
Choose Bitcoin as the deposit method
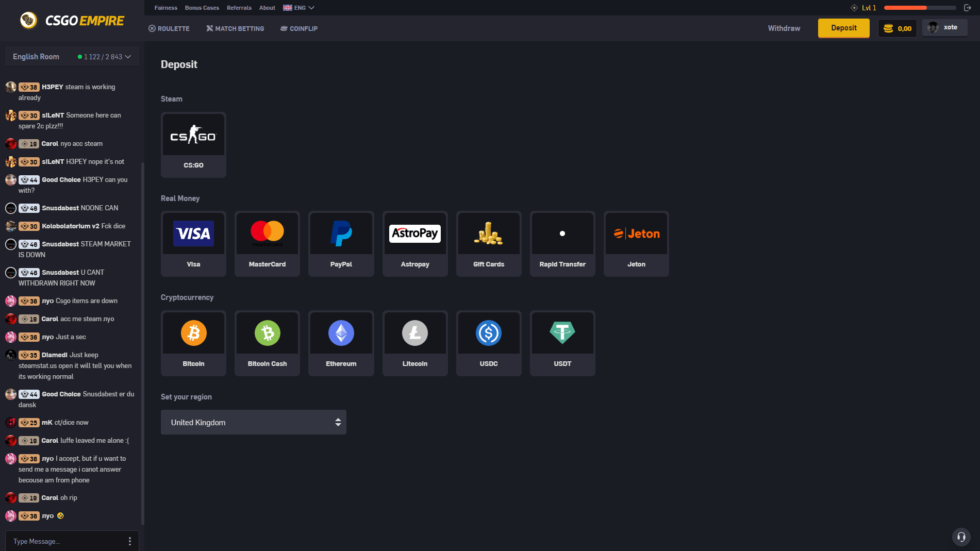click(193, 343)
